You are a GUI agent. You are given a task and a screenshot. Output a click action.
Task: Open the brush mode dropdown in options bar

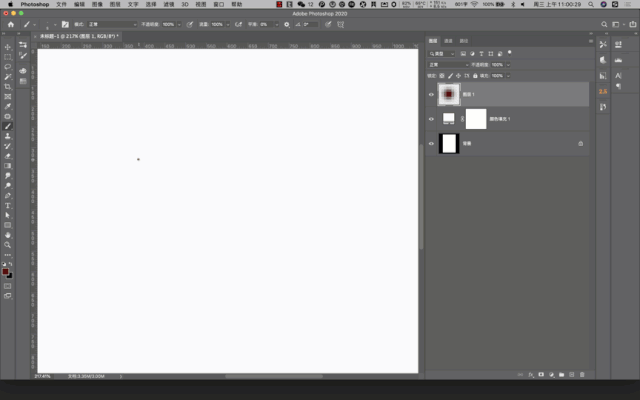click(112, 24)
